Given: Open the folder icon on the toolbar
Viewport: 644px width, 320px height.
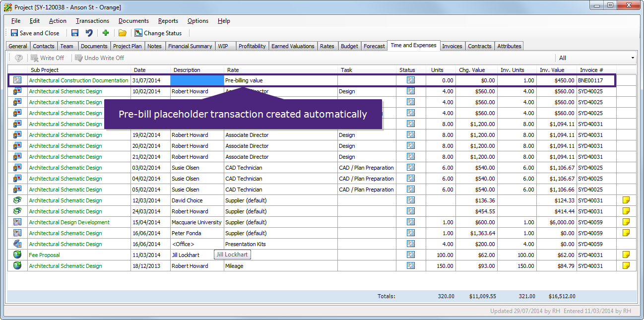Looking at the screenshot, I should (x=122, y=33).
